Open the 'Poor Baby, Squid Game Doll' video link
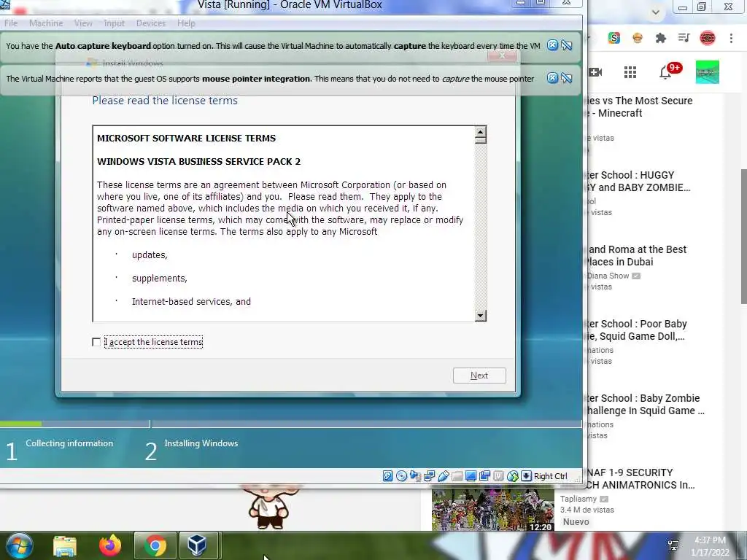This screenshot has width=747, height=560. [638, 330]
